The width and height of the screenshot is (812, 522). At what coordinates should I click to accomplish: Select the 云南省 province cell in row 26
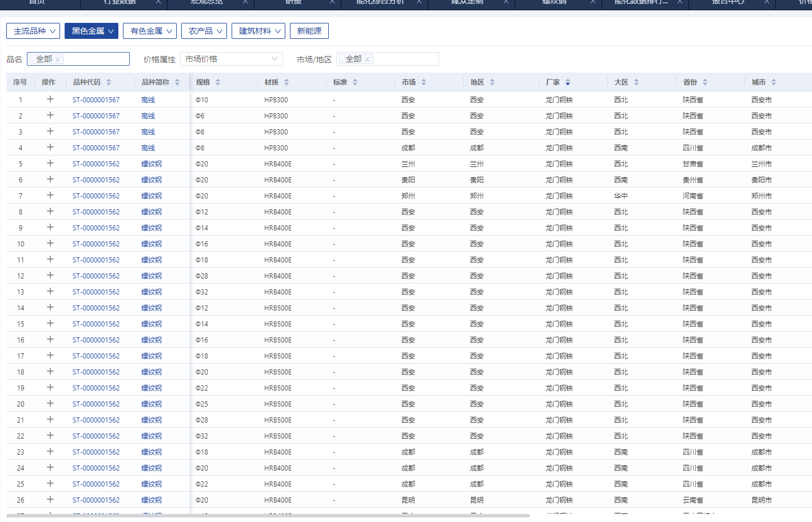(693, 500)
